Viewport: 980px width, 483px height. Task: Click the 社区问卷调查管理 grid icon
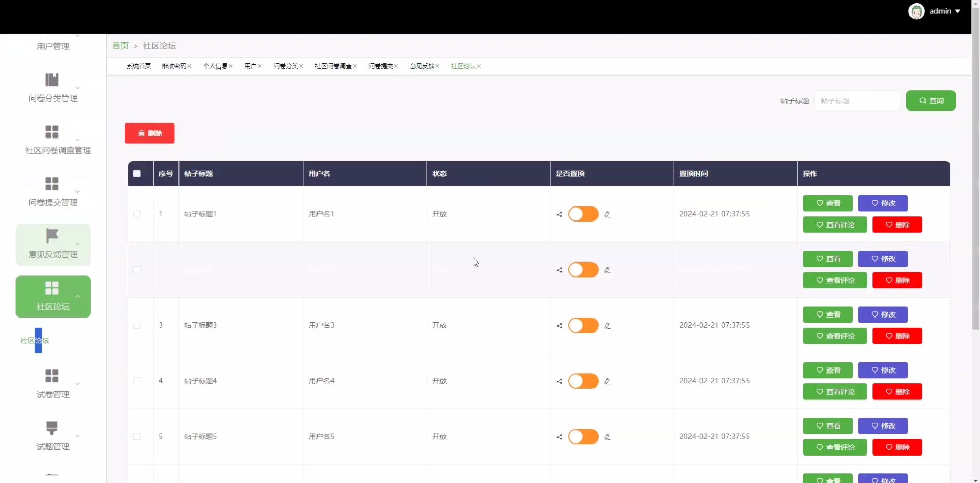click(x=52, y=132)
